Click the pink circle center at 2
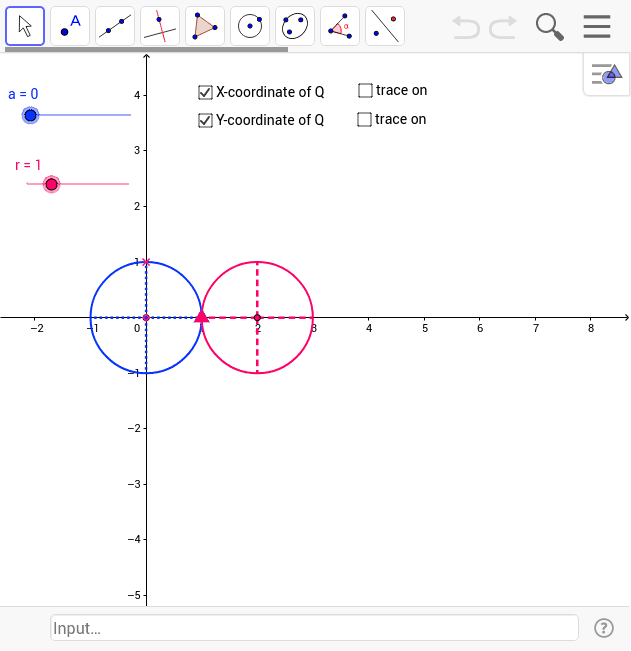The image size is (631, 651). coord(257,318)
